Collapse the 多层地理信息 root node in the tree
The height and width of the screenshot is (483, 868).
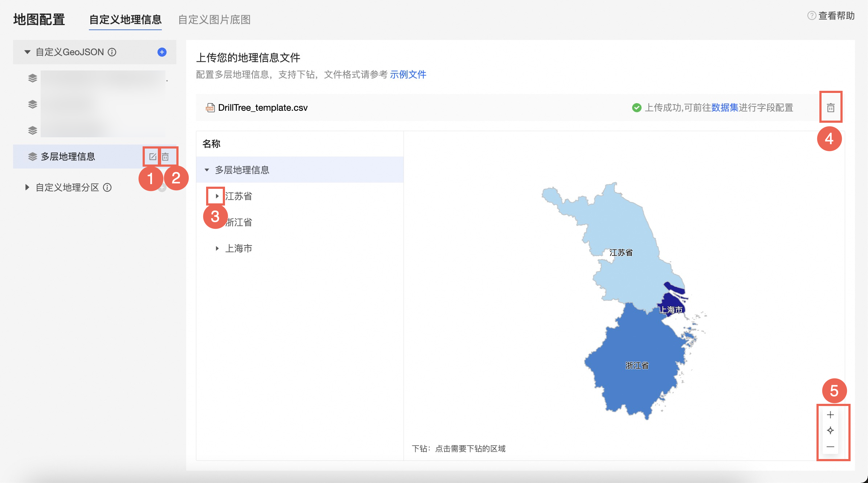(207, 170)
